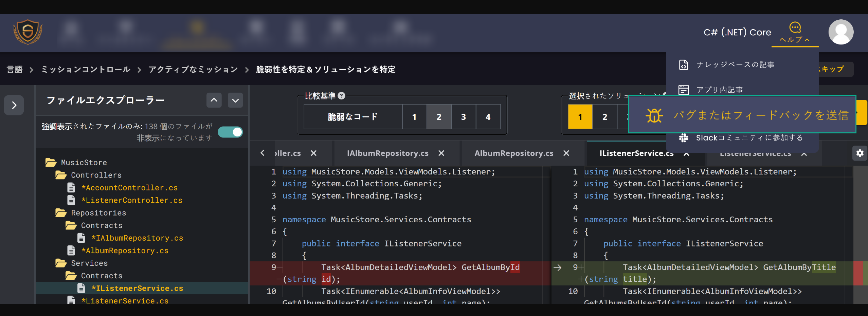
Task: Click the MusicStore folder icon
Action: pos(51,162)
